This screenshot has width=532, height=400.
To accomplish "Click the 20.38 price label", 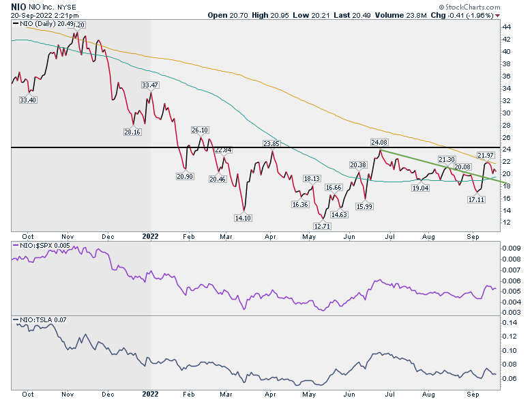I will pyautogui.click(x=358, y=165).
